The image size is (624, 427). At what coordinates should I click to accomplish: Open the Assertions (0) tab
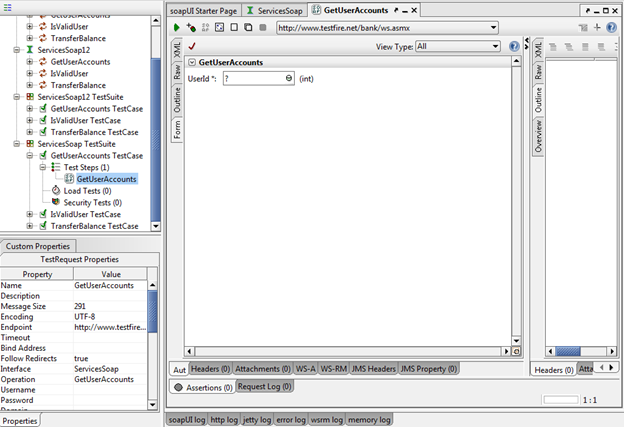(204, 386)
